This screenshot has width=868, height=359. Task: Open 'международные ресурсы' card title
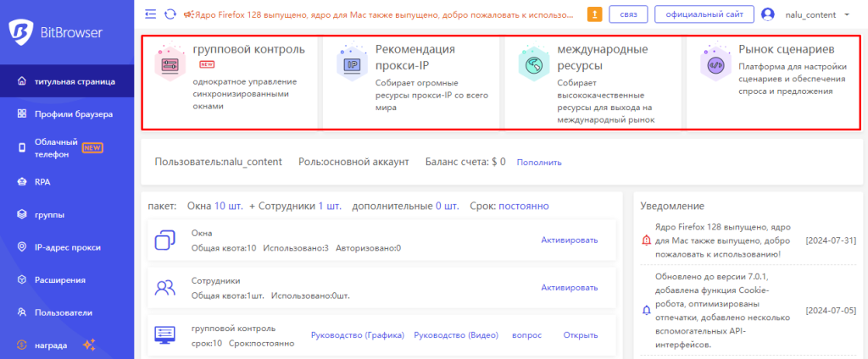pyautogui.click(x=603, y=58)
